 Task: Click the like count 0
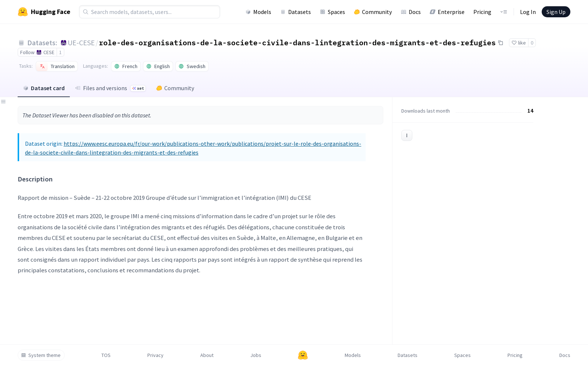click(x=532, y=43)
